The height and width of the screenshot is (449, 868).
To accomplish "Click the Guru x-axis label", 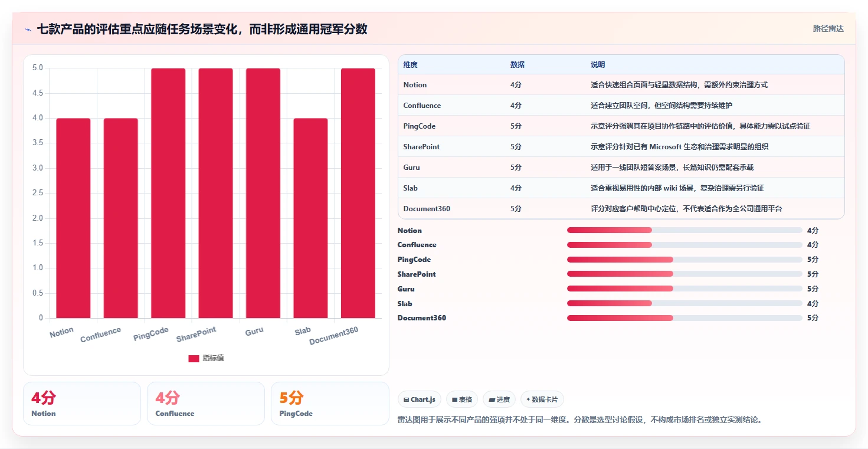I will pos(254,331).
